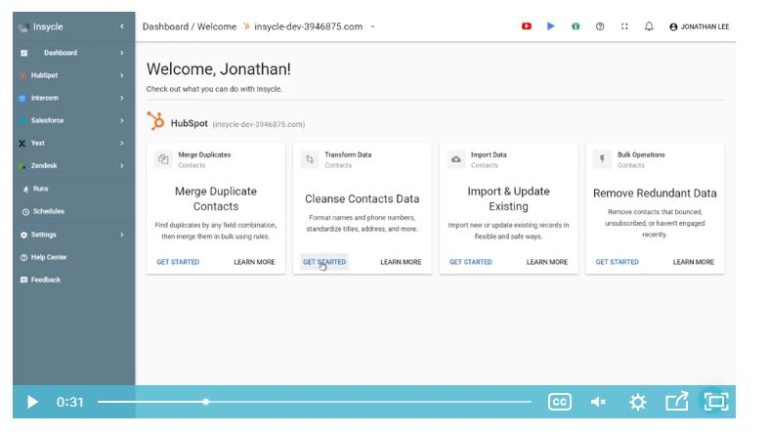
Task: Toggle closed captions on the video
Action: coord(559,402)
